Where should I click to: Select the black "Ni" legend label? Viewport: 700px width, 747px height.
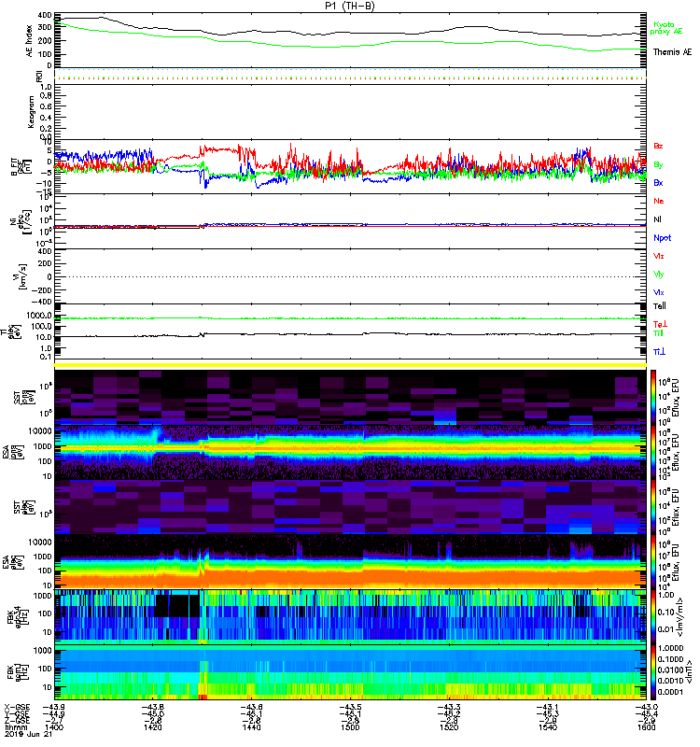pyautogui.click(x=657, y=219)
